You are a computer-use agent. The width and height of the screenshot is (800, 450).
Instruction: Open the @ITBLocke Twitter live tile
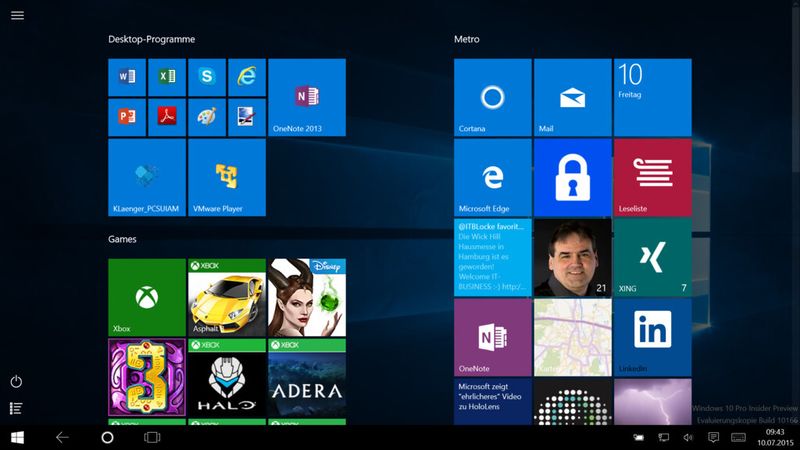click(493, 258)
